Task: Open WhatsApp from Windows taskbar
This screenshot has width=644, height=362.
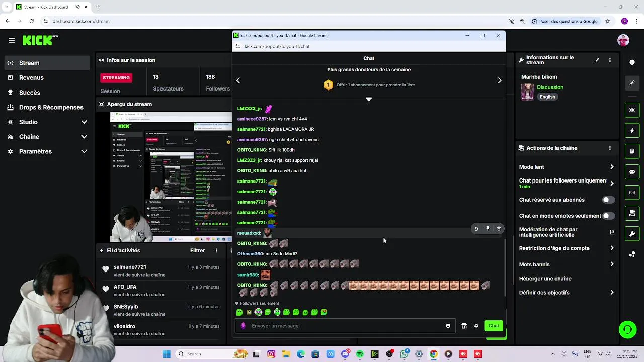Action: 404,354
